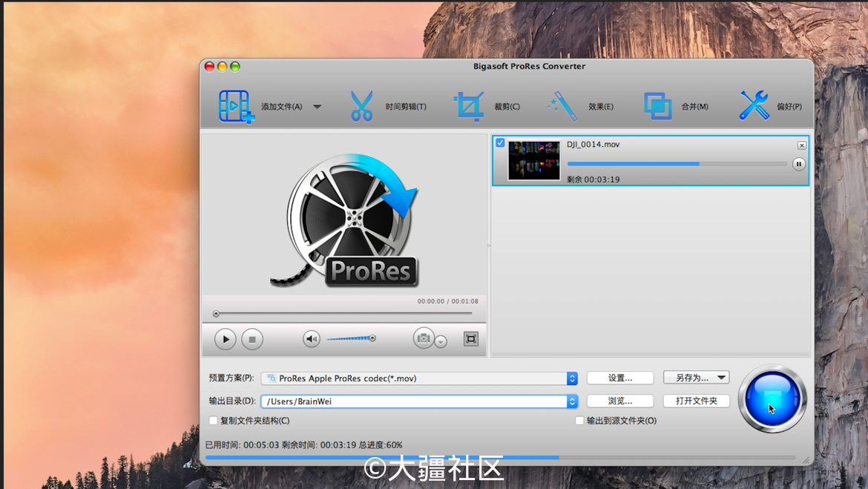Uncheck the DJI_0014.mov file checkbox
Viewport: 868px width, 489px height.
click(x=500, y=143)
